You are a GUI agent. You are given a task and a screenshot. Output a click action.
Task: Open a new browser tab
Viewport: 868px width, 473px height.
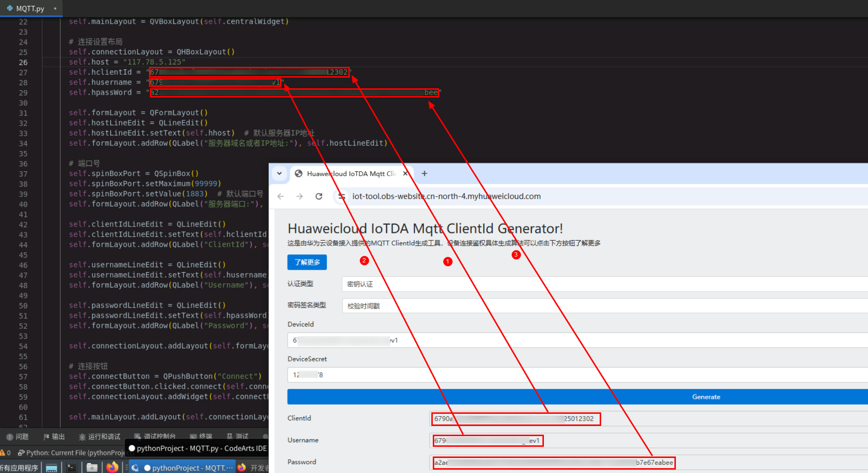(425, 174)
